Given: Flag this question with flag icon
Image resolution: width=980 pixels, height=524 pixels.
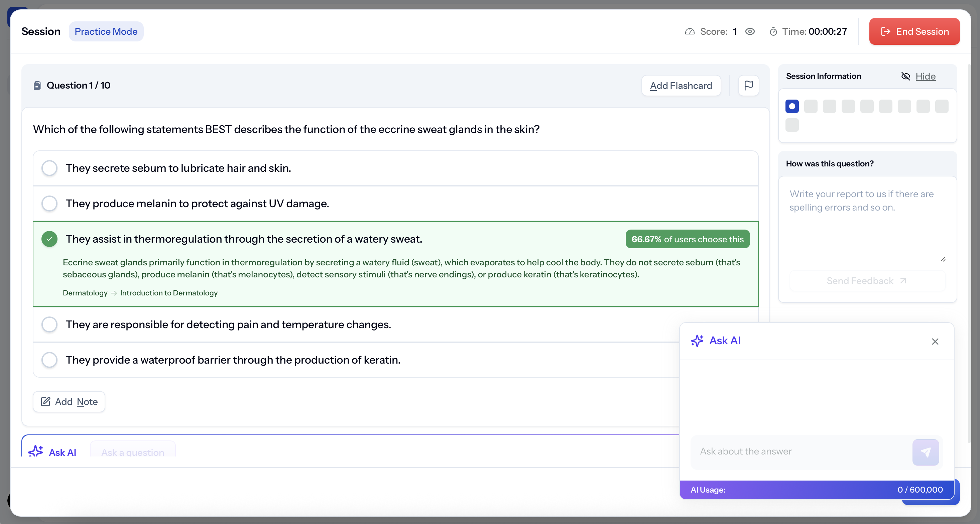Looking at the screenshot, I should (x=748, y=86).
